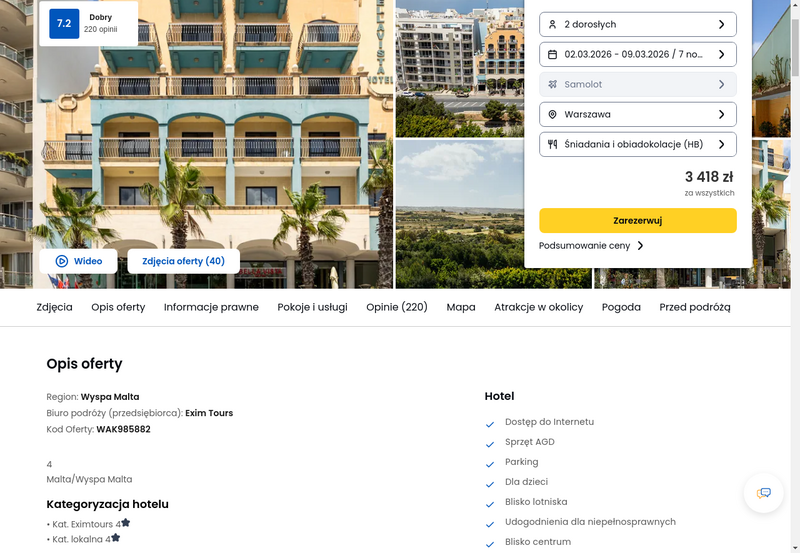Click the person icon in 2 dorosłych field

[x=552, y=24]
